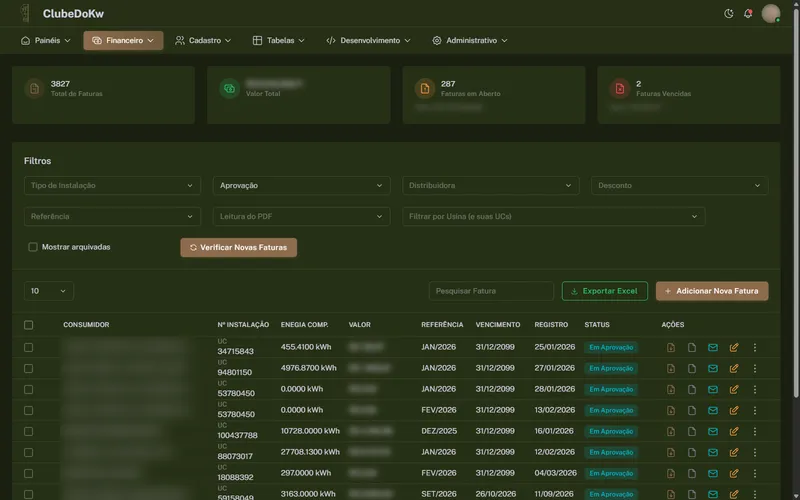The width and height of the screenshot is (800, 500).
Task: Check the row registered on 28/01/2026
Action: tap(29, 389)
